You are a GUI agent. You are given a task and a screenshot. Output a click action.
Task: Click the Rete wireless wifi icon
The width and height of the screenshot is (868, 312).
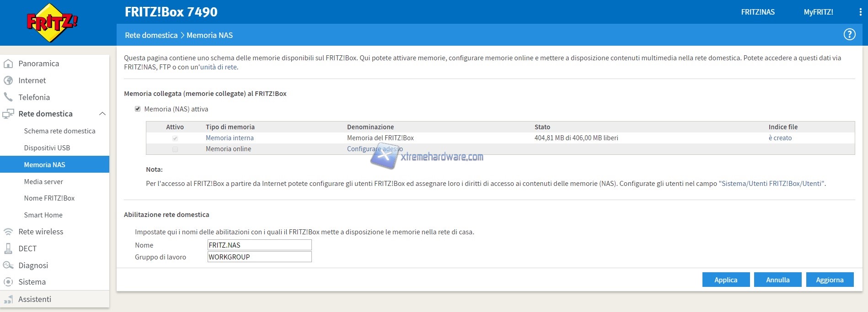coord(8,232)
